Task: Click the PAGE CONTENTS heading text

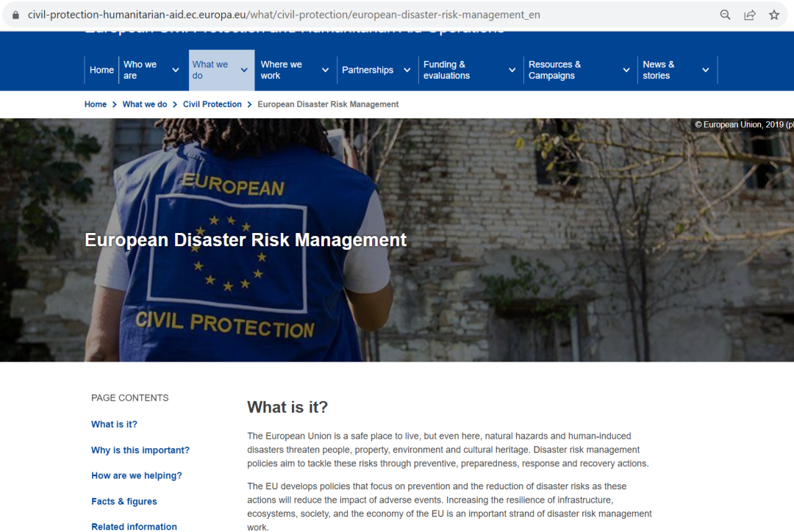Action: (x=129, y=398)
